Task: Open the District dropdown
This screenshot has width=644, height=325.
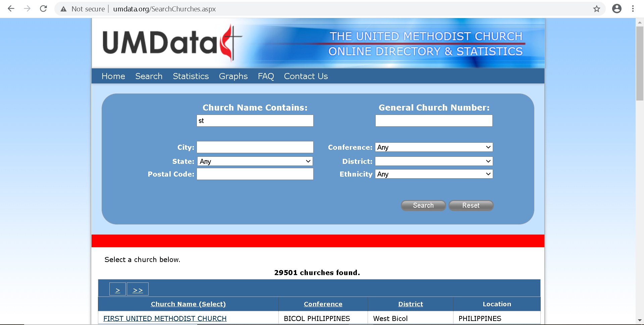Action: (x=434, y=161)
